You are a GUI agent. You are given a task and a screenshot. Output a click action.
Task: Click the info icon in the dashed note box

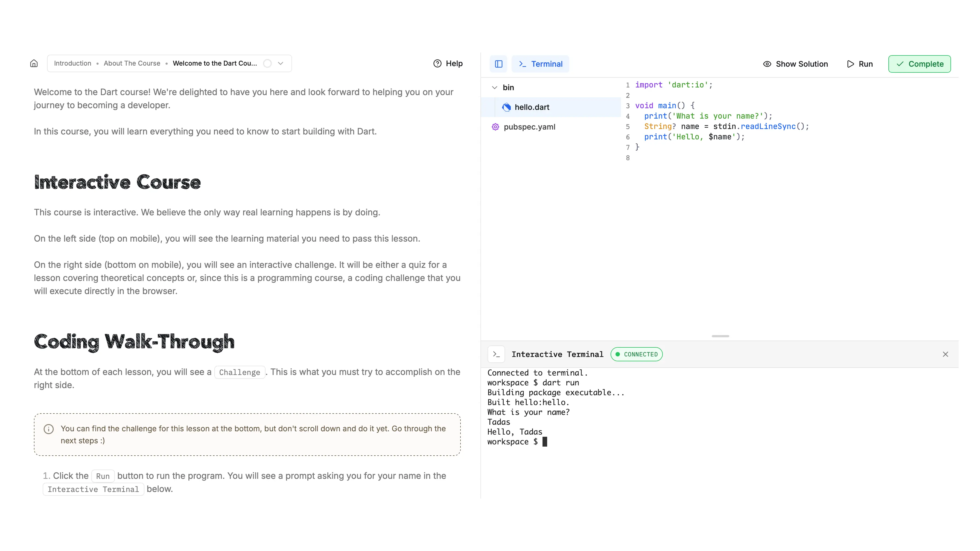point(49,429)
